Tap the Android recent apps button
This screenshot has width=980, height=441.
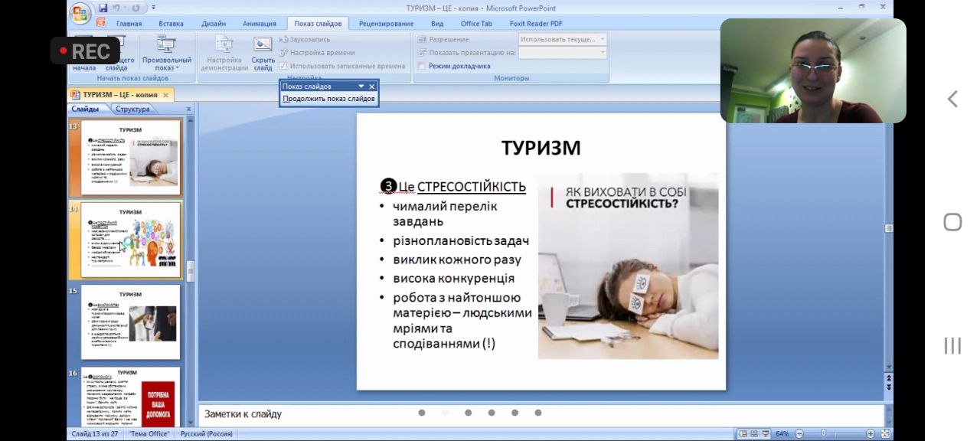(x=952, y=345)
